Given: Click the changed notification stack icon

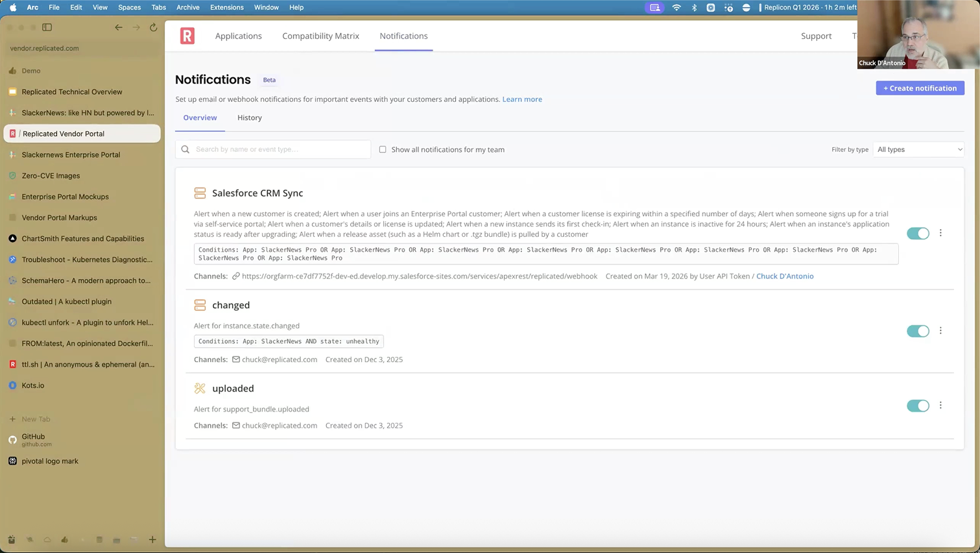Looking at the screenshot, I should (200, 305).
